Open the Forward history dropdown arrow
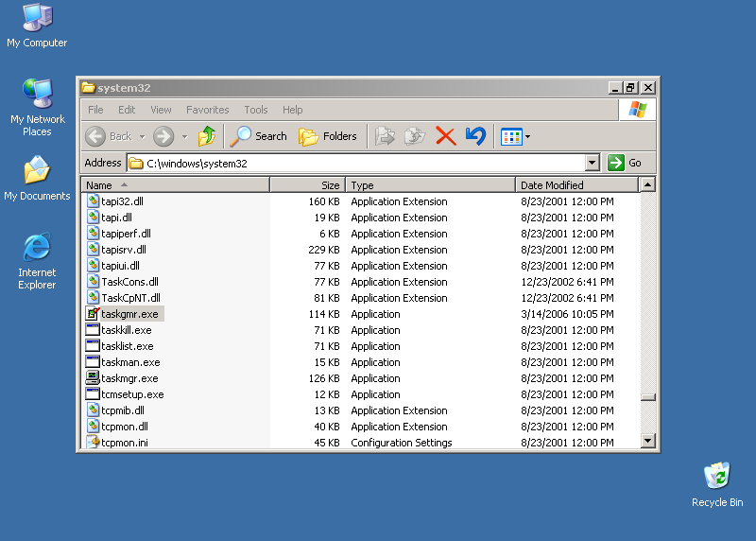Viewport: 756px width, 541px height. click(184, 136)
